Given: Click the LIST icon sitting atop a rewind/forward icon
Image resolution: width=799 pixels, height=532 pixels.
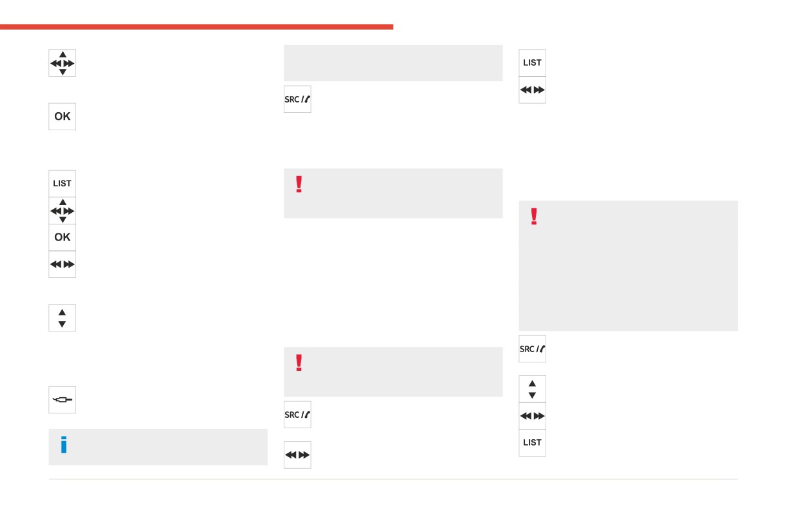Looking at the screenshot, I should pos(533,63).
